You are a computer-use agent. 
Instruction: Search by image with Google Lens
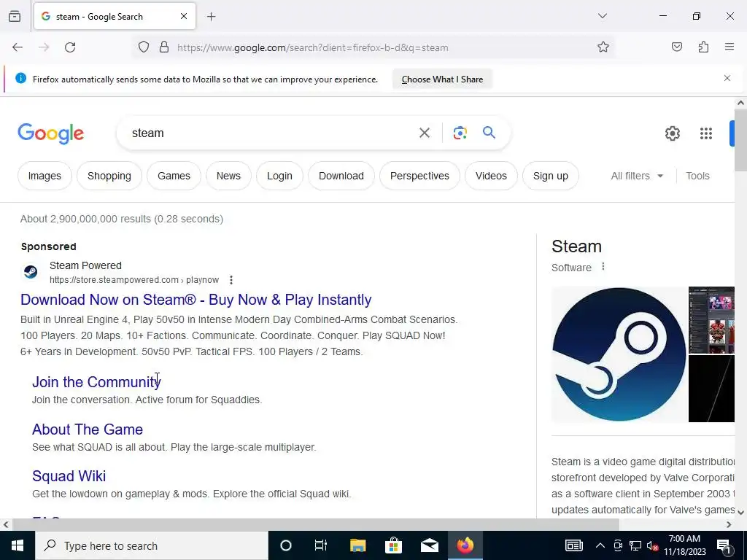pyautogui.click(x=460, y=133)
